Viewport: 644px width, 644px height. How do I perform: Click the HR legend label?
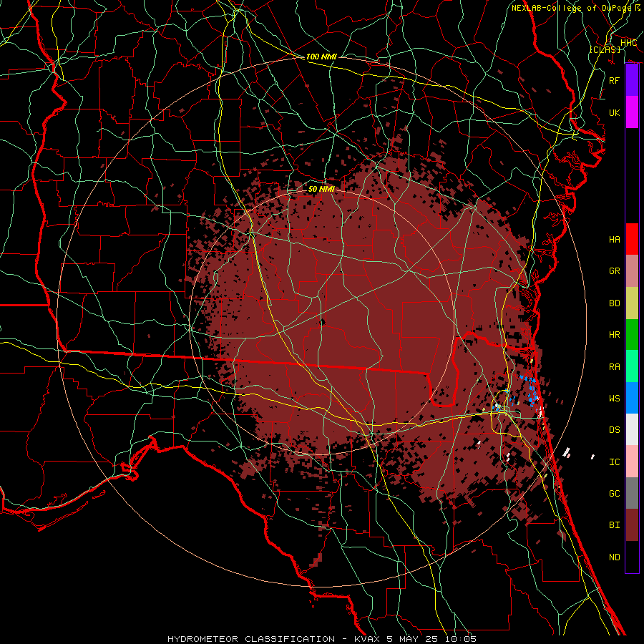point(615,335)
